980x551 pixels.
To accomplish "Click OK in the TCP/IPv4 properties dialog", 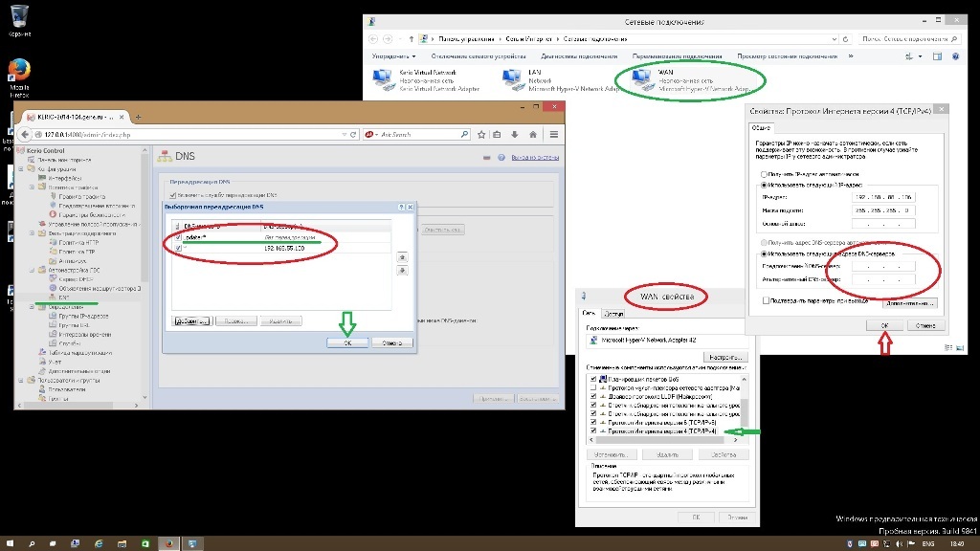I will coord(884,325).
